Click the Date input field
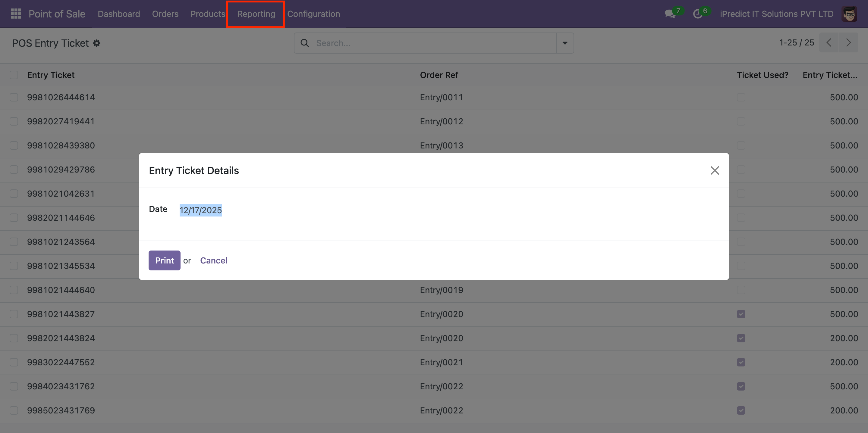 (300, 210)
